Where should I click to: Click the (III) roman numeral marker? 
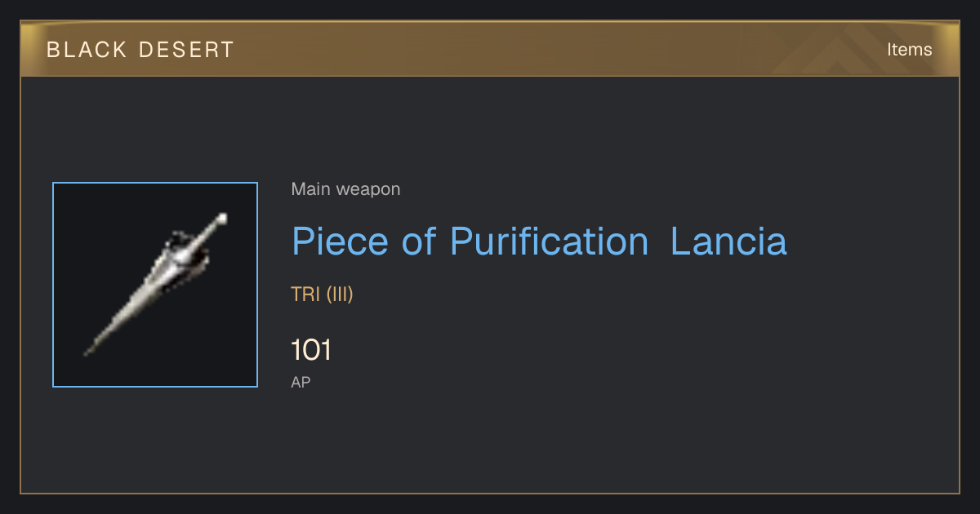point(340,295)
